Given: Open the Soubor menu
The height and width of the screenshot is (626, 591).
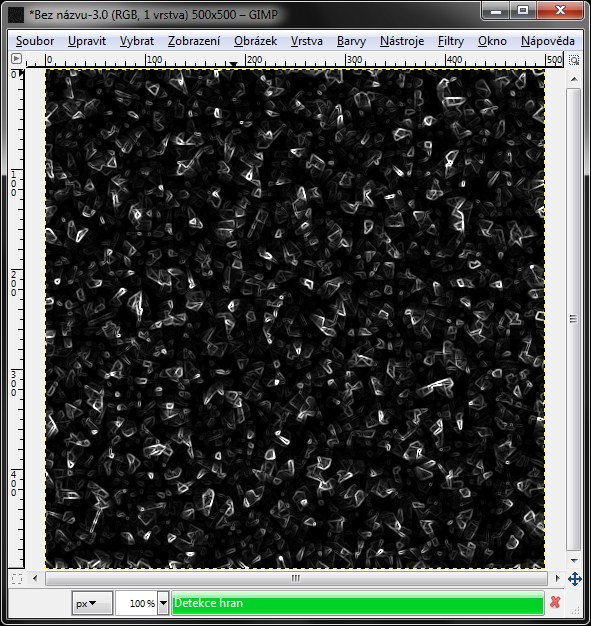Looking at the screenshot, I should (x=35, y=41).
